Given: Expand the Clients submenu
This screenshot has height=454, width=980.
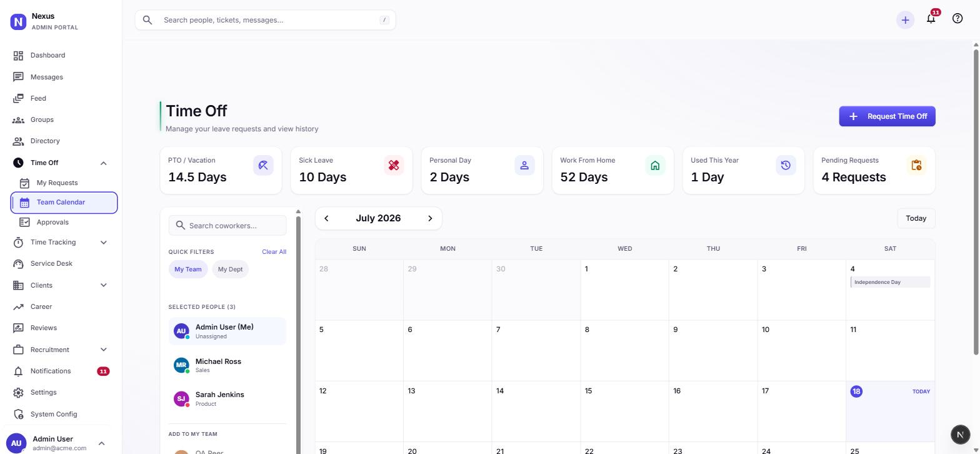Looking at the screenshot, I should [104, 286].
